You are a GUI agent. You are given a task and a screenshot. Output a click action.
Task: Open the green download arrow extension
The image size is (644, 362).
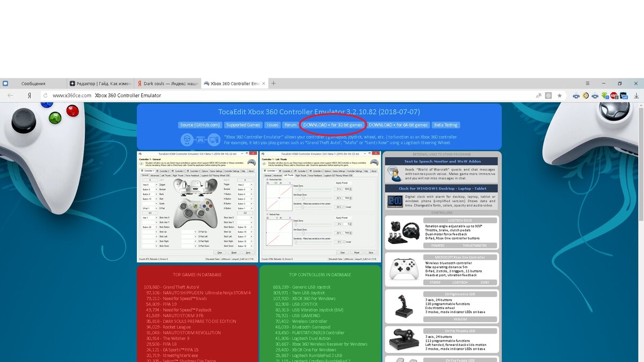[605, 95]
